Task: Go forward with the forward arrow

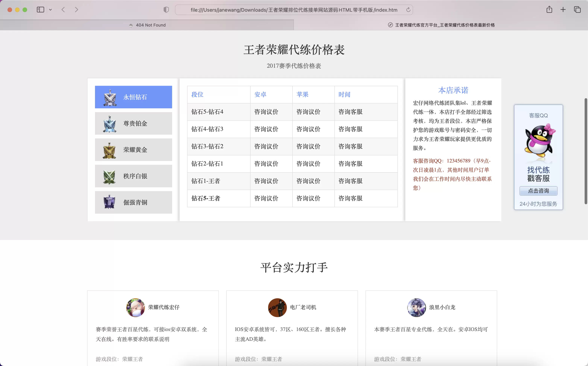Action: coord(77,10)
